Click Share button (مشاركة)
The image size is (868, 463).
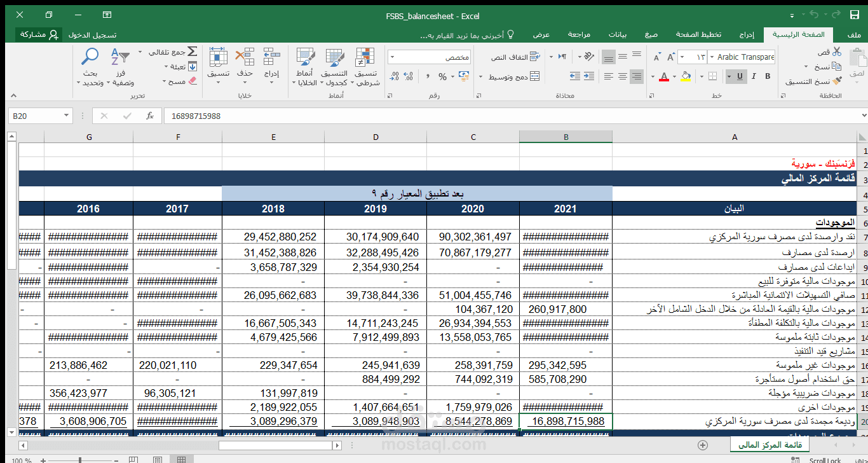point(38,34)
